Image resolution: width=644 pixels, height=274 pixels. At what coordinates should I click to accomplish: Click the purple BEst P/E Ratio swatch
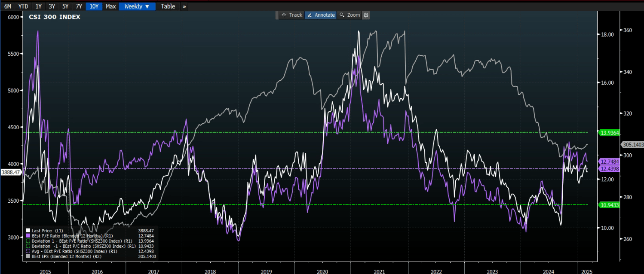coord(28,236)
